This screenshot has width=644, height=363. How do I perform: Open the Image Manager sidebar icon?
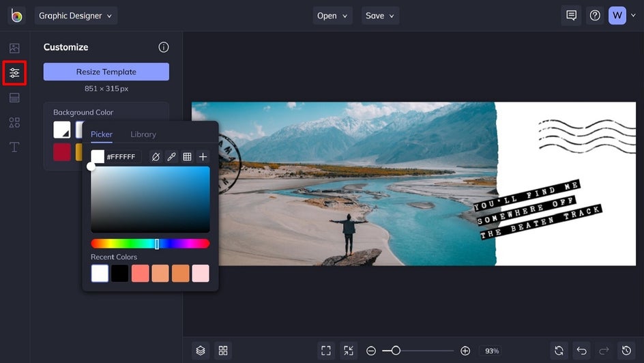[14, 48]
